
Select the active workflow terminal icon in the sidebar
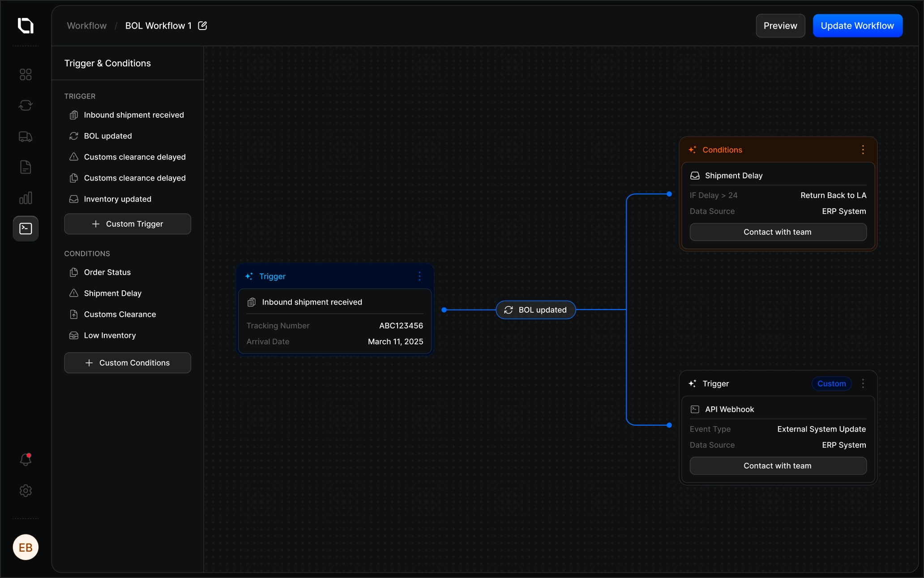click(26, 229)
